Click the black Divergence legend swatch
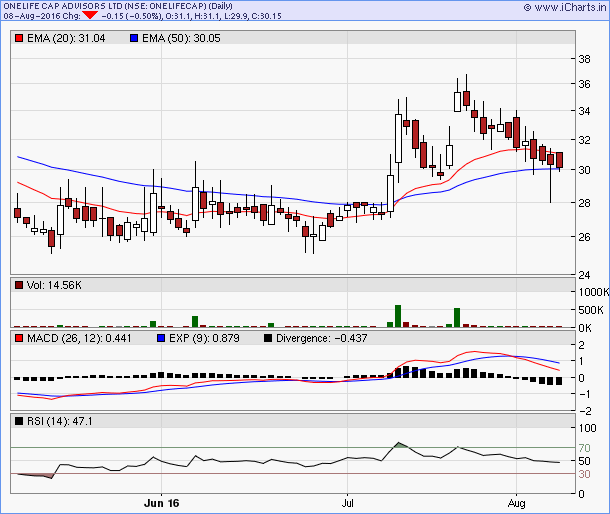Screen dimensions: 610x514 (x=268, y=338)
